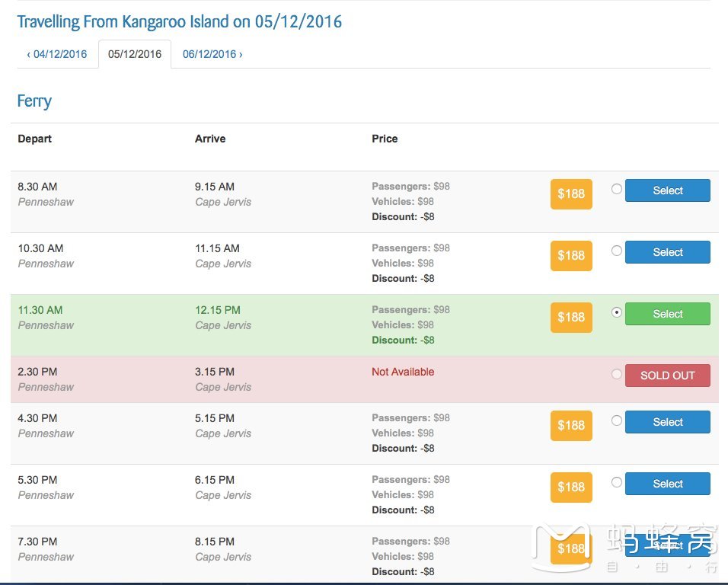Click the red SOLD OUT button
Image resolution: width=728 pixels, height=585 pixels.
(667, 376)
